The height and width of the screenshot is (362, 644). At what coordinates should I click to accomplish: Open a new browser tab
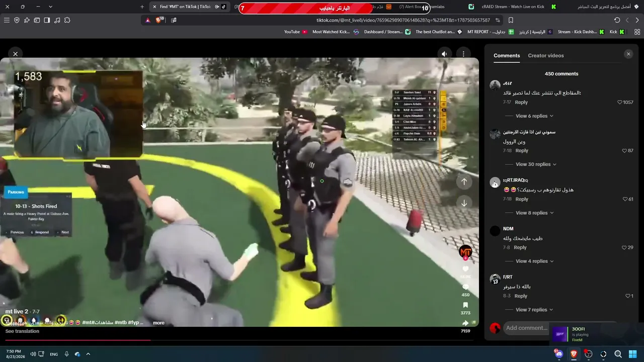(x=142, y=7)
